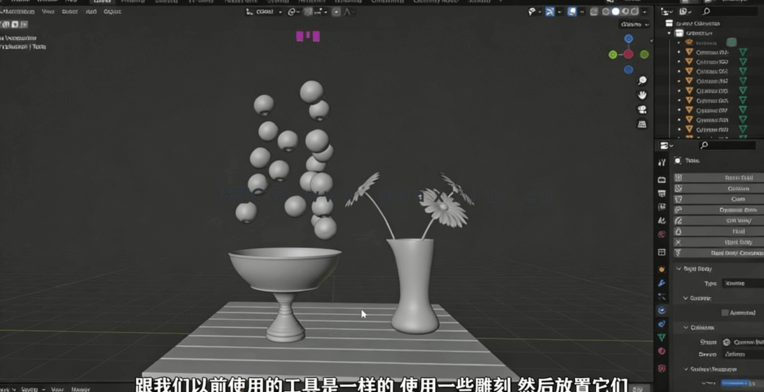This screenshot has width=764, height=392.
Task: Open the Tool properties tab
Action: 661,162
